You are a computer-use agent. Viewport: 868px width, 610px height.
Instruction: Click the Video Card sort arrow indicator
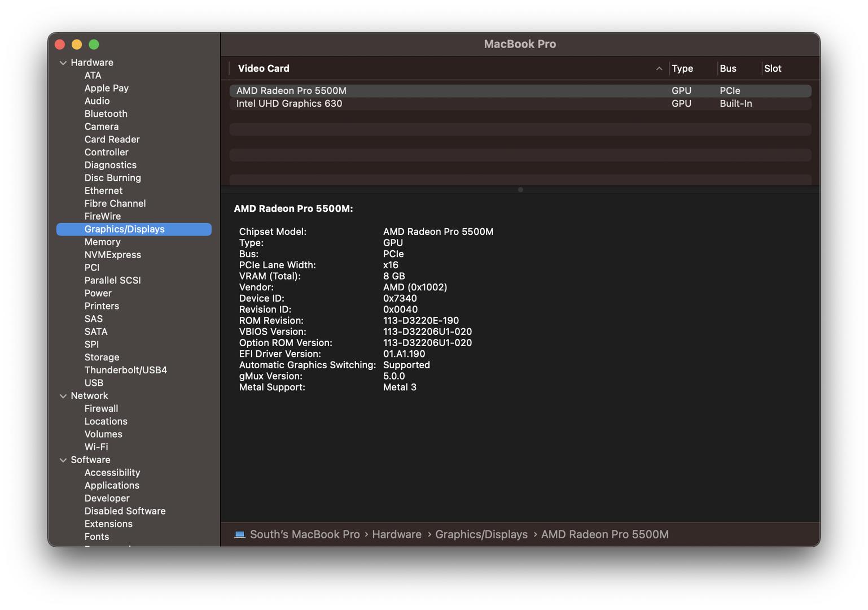pos(659,68)
